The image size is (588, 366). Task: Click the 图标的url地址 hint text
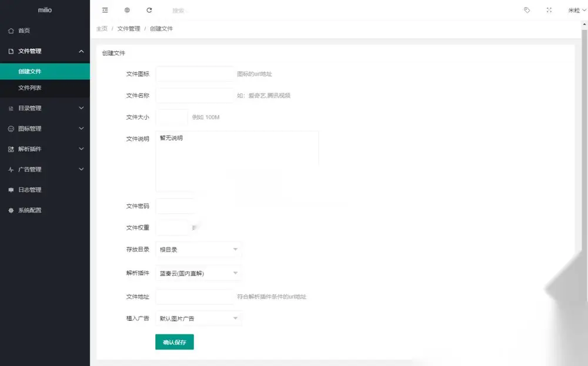pos(255,74)
